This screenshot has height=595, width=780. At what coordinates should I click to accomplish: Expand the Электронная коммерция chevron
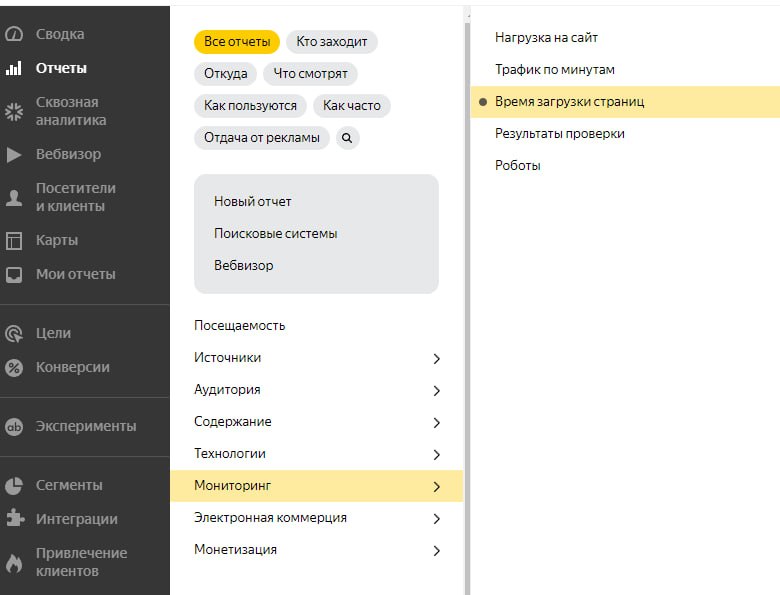coord(436,519)
